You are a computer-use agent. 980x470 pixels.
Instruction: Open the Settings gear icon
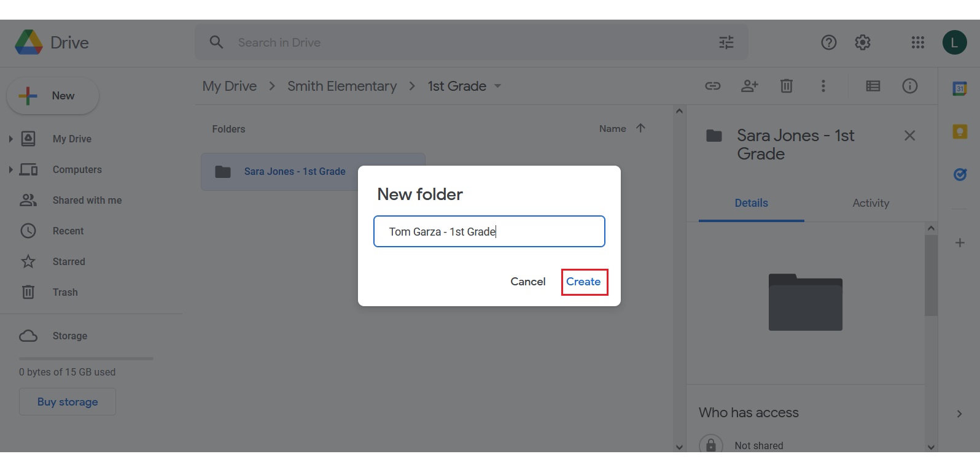[863, 42]
